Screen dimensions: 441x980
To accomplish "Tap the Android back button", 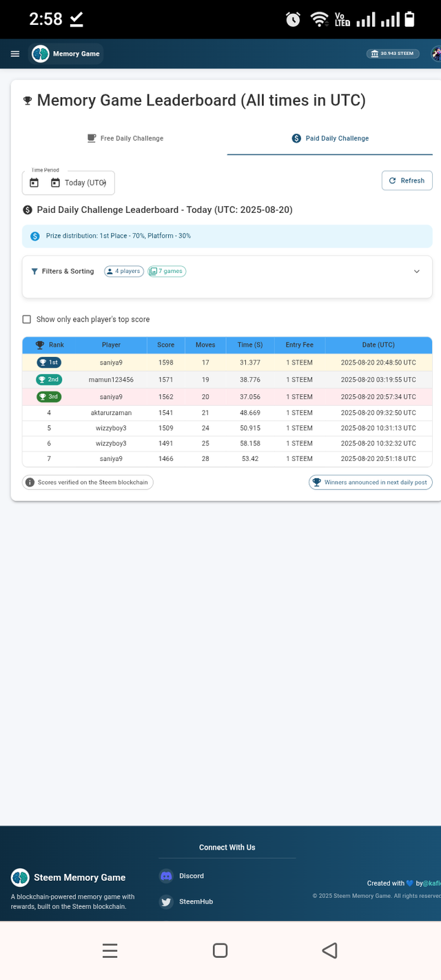I will click(329, 950).
